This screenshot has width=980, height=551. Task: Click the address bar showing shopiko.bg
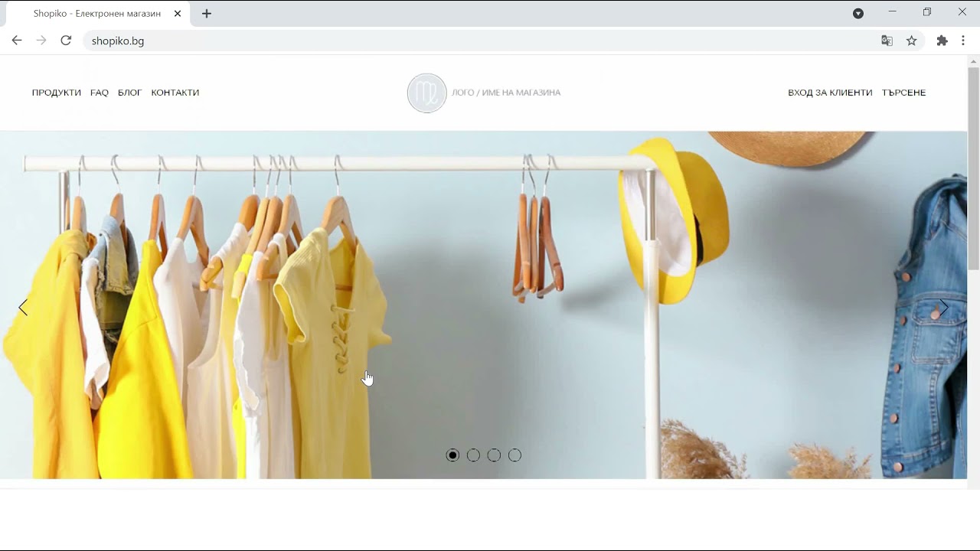tap(459, 41)
